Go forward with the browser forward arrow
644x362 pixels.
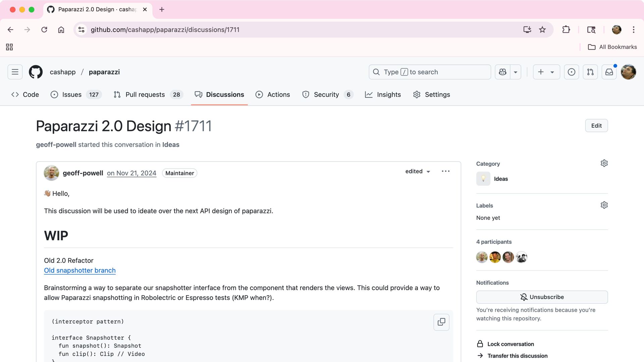(x=27, y=29)
